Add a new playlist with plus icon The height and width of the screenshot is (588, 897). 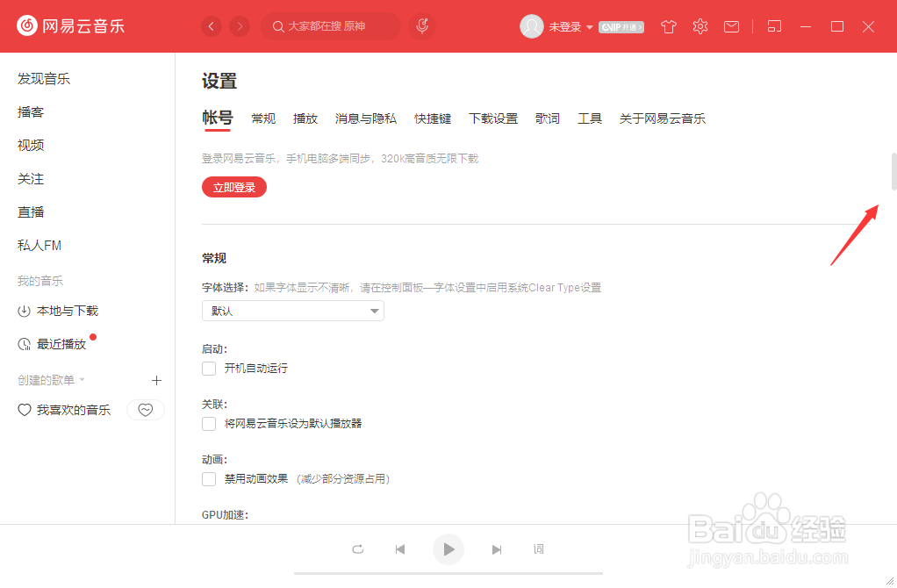(156, 380)
